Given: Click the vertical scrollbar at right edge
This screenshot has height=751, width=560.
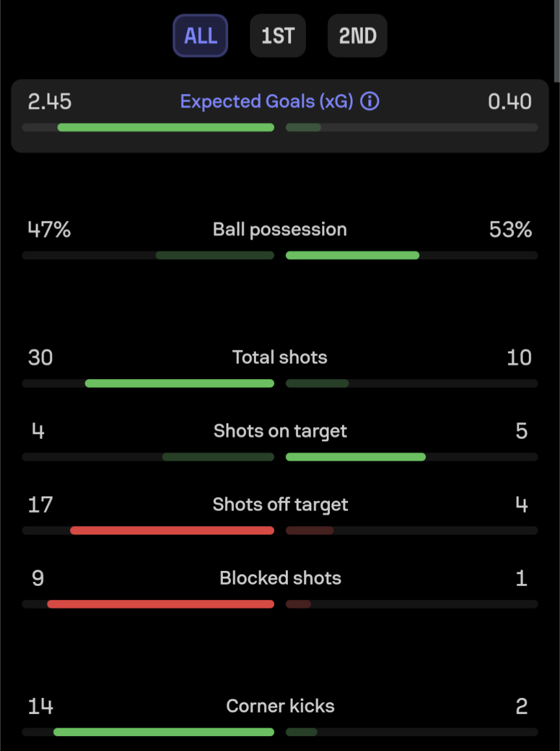Looking at the screenshot, I should click(x=557, y=41).
